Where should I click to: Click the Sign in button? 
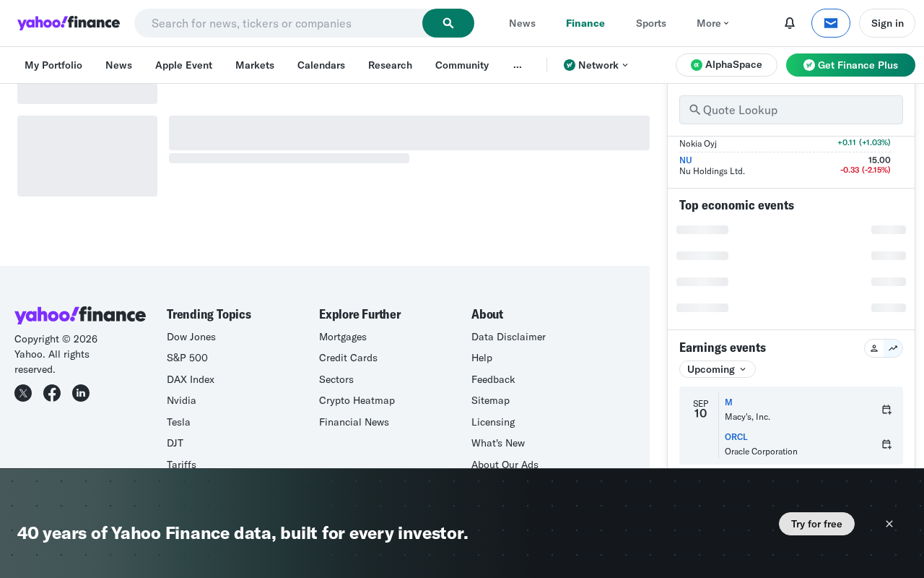click(887, 23)
